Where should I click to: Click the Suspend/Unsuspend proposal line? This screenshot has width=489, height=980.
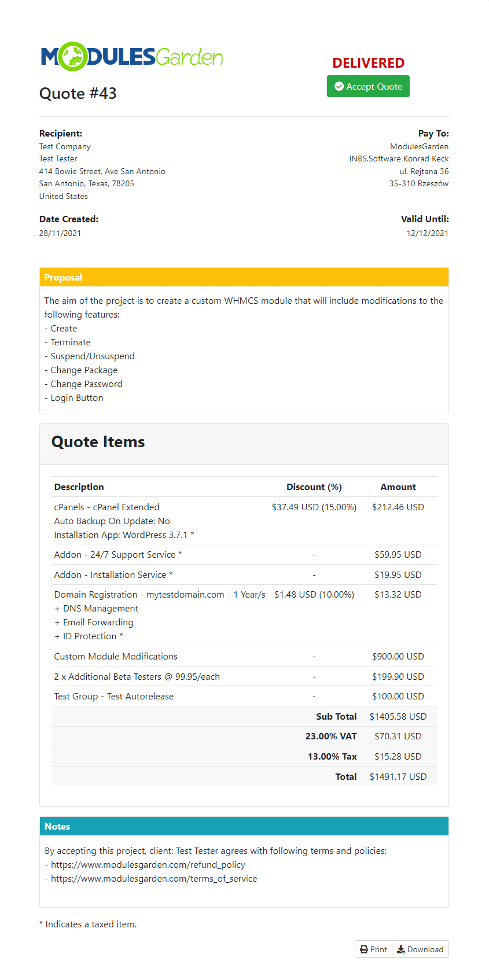pos(90,356)
